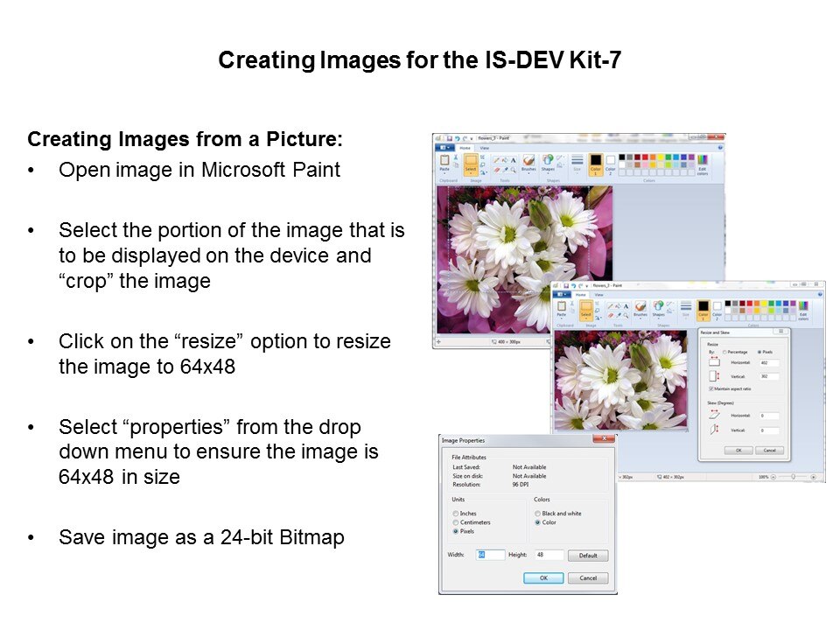Toggle the Maintain aspect ratio checkbox

click(x=710, y=388)
